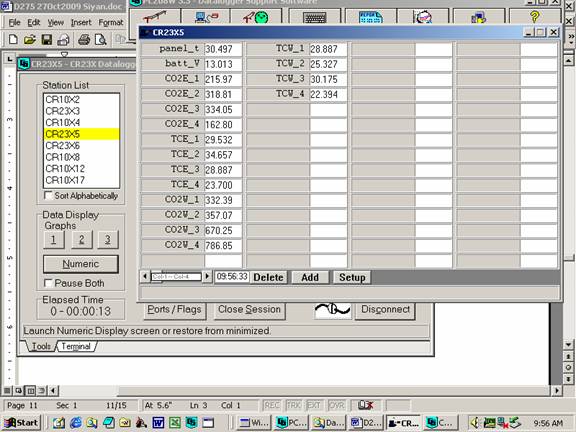Click the volume speaker tray icon

click(x=475, y=423)
